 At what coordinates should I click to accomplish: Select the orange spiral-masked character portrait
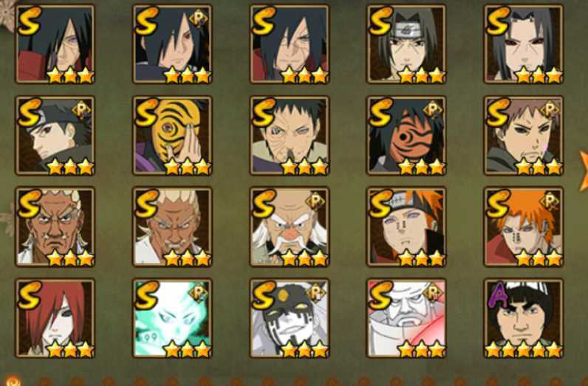point(406,135)
